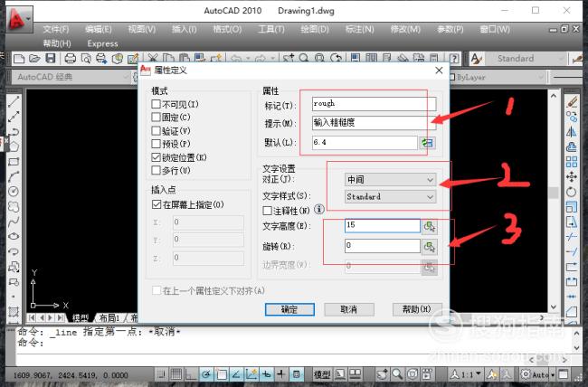Select the Ellipse draw tool
Image resolution: width=588 pixels, height=387 pixels.
click(x=14, y=236)
